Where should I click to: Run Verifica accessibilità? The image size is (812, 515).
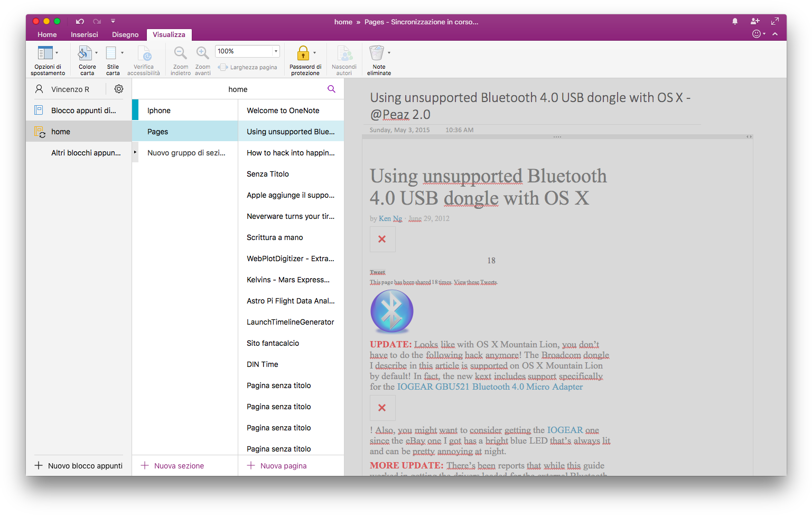(x=144, y=60)
